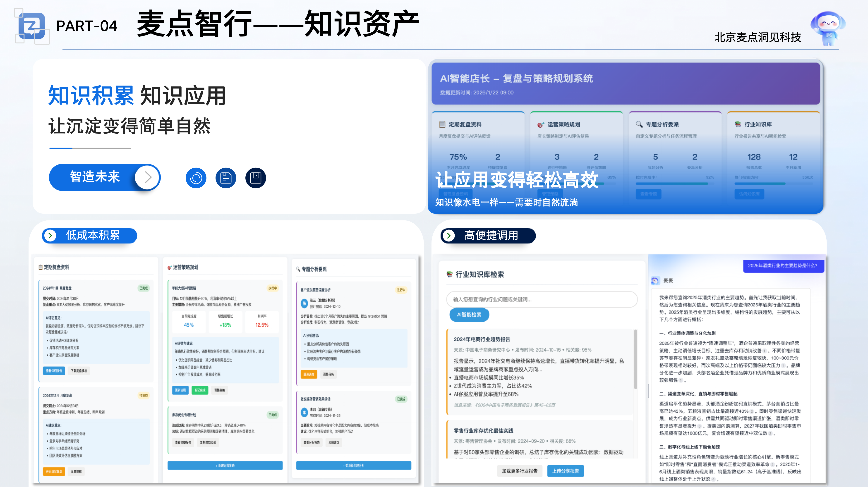Viewport: 868px width, 487px height.
Task: Click the 调整策略 button
Action: [219, 390]
